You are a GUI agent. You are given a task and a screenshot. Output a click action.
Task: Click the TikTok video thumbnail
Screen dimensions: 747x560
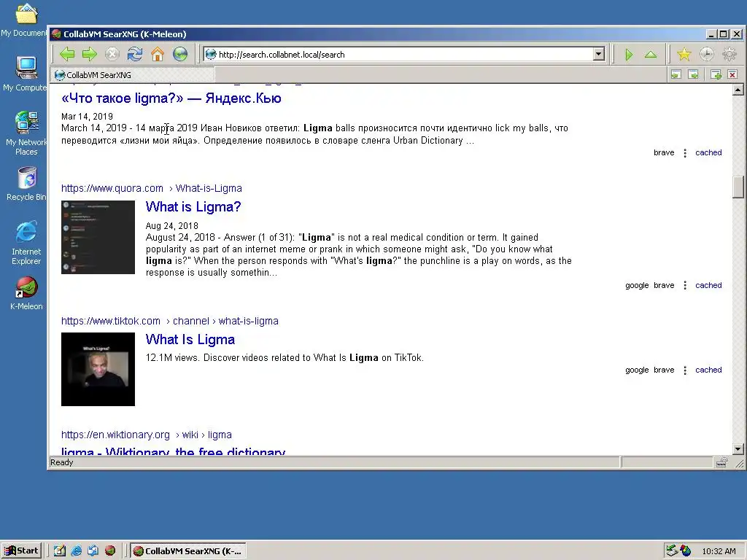tap(98, 370)
